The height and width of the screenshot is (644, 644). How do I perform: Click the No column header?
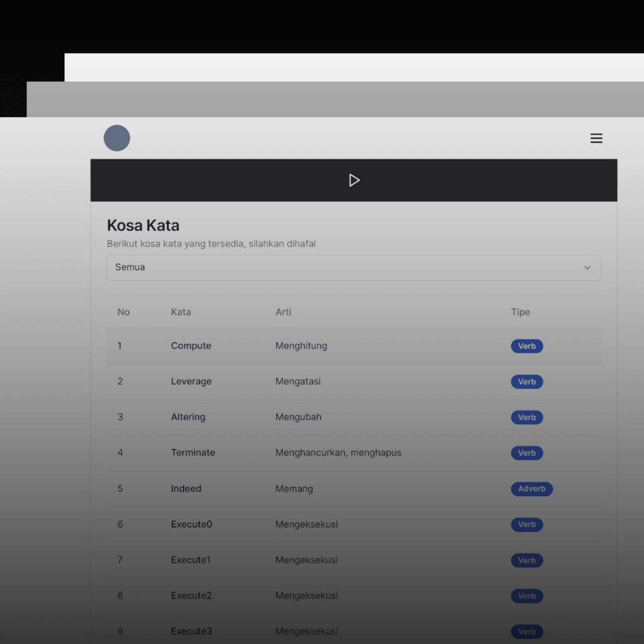123,312
